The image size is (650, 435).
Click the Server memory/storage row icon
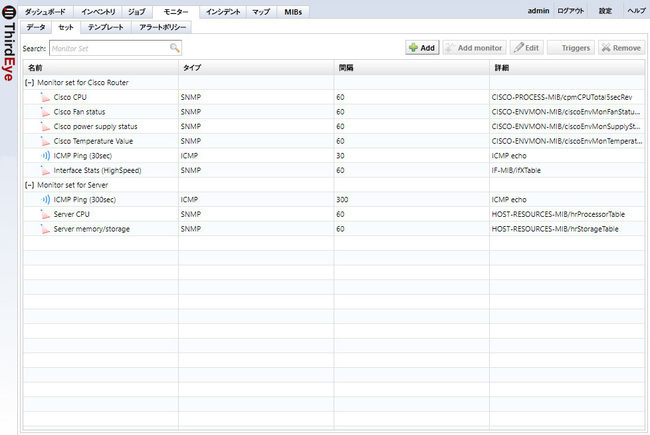(45, 229)
